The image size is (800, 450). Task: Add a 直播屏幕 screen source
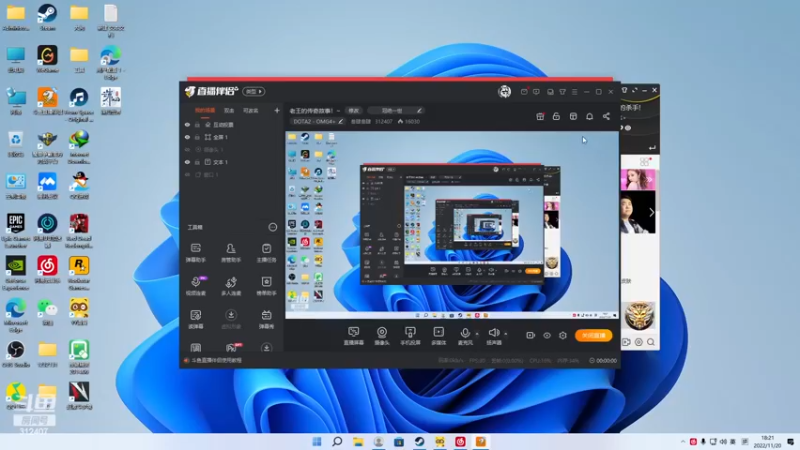click(x=353, y=336)
